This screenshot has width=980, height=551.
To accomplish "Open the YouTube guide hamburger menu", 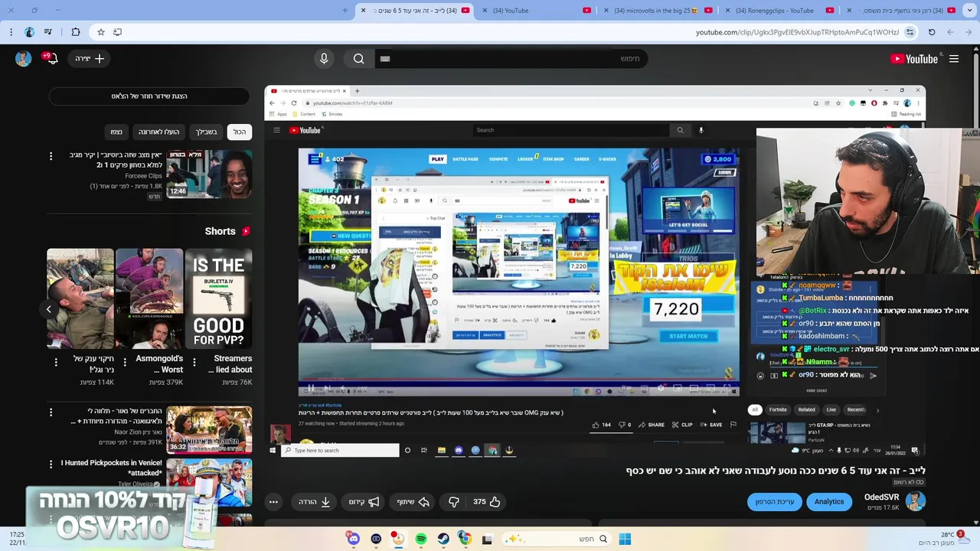I will [954, 59].
